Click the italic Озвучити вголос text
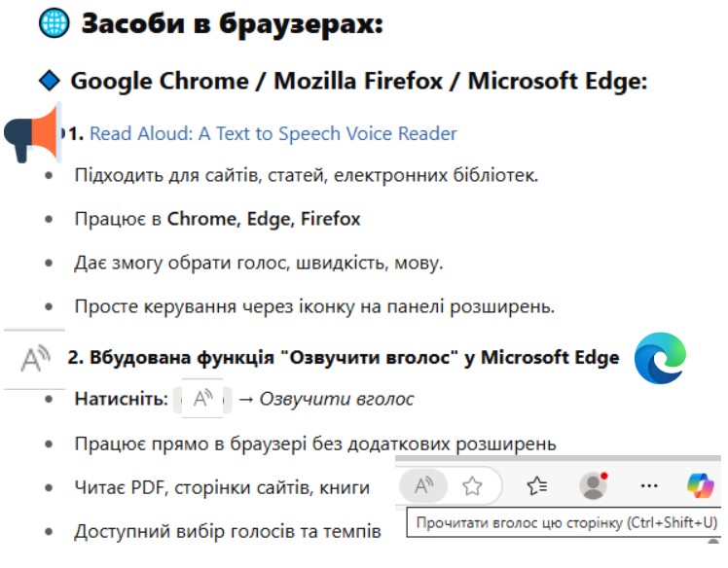The height and width of the screenshot is (568, 728). pyautogui.click(x=336, y=399)
